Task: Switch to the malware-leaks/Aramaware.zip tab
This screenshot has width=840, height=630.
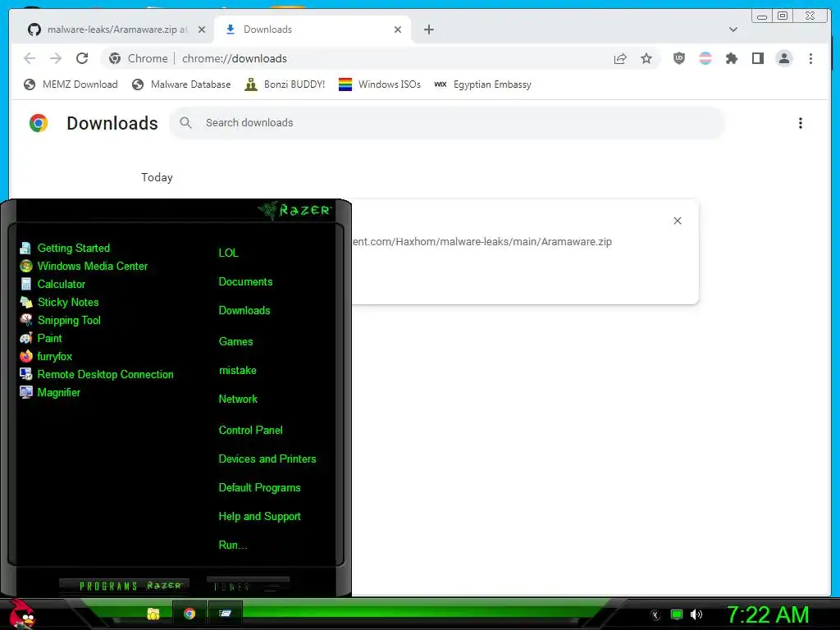Action: tap(116, 30)
